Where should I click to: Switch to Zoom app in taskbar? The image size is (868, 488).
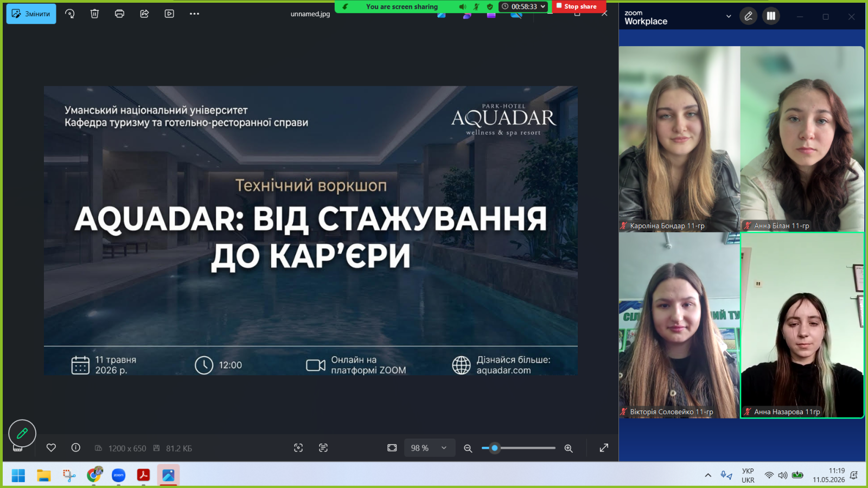[x=119, y=476]
